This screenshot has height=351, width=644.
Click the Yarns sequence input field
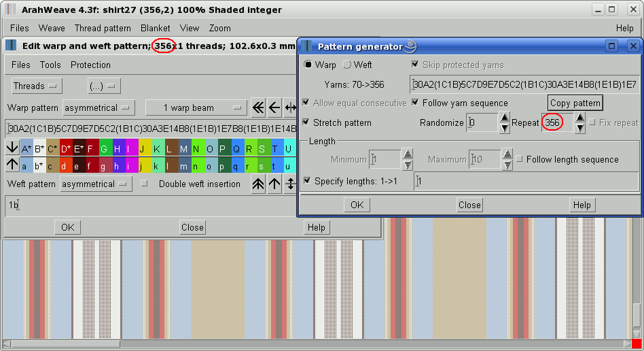(x=524, y=85)
